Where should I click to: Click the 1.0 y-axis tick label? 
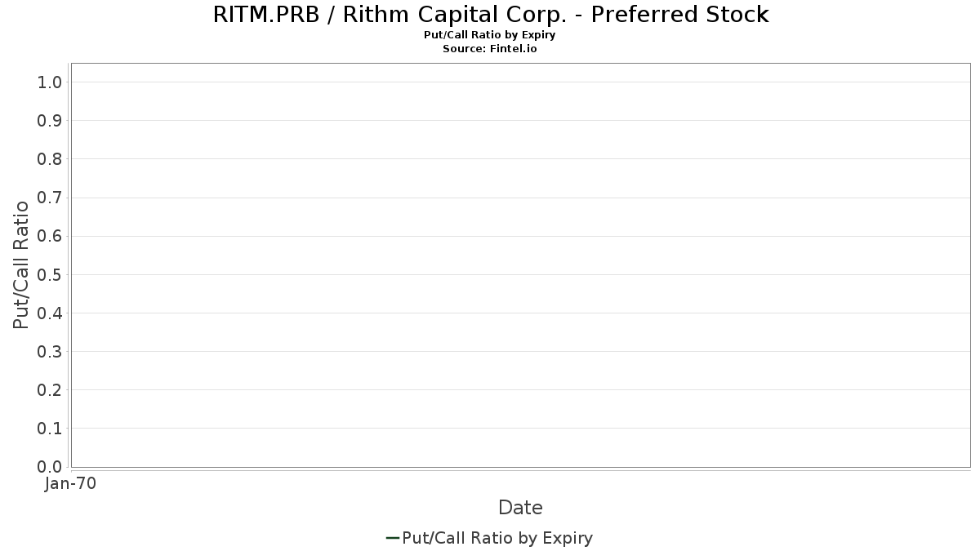click(x=50, y=82)
